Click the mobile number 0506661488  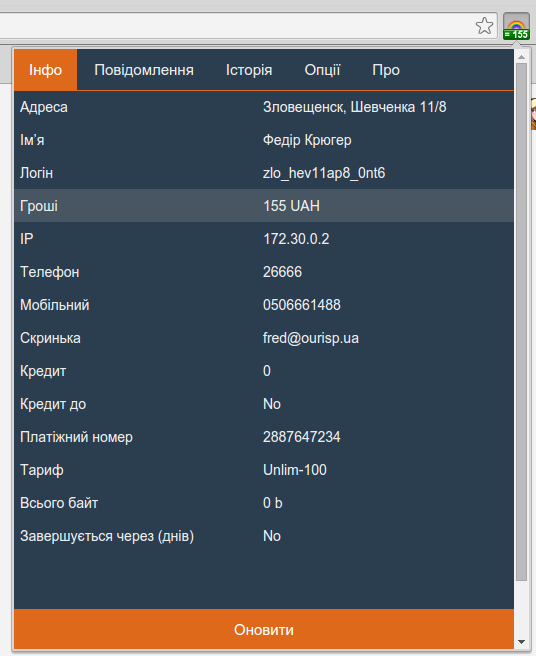click(301, 305)
